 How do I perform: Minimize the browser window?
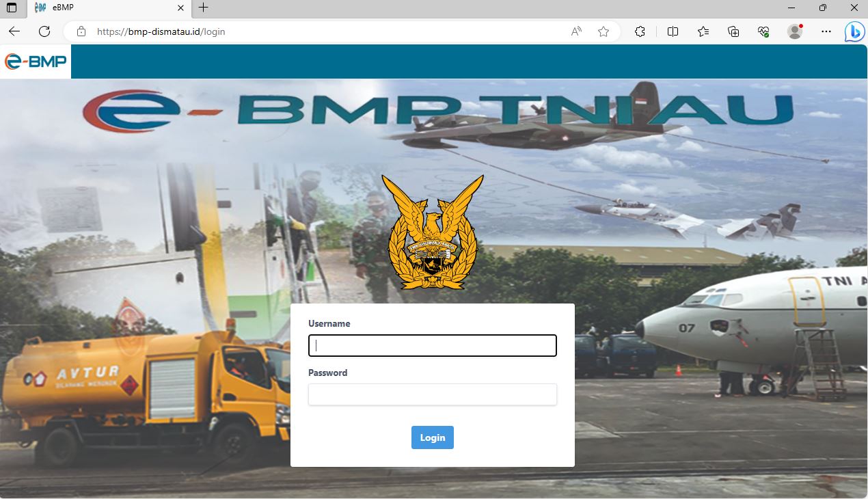click(x=791, y=8)
